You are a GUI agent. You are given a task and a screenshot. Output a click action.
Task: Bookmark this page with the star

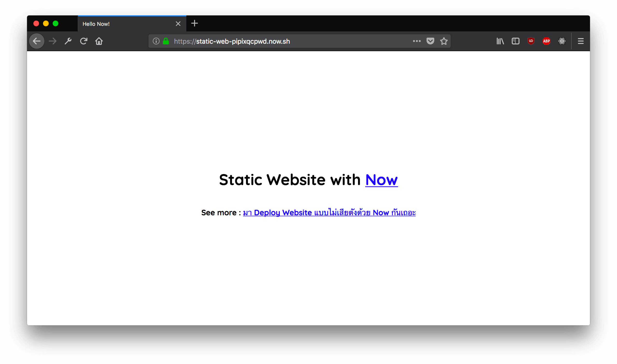(444, 41)
